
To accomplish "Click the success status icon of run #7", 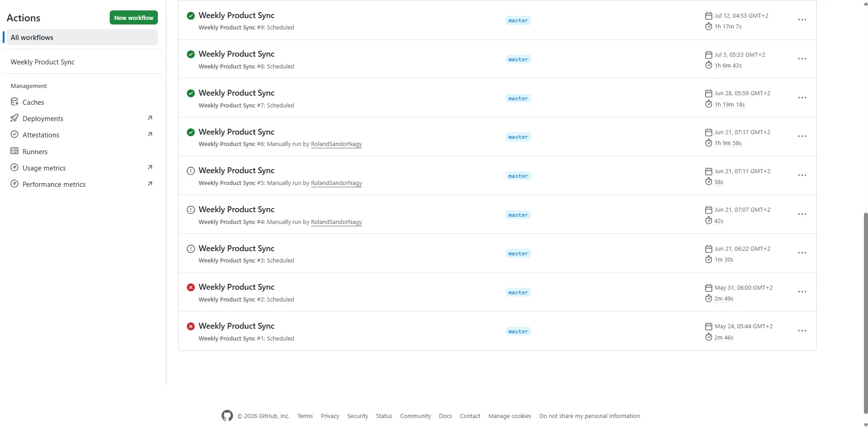I will pos(191,93).
